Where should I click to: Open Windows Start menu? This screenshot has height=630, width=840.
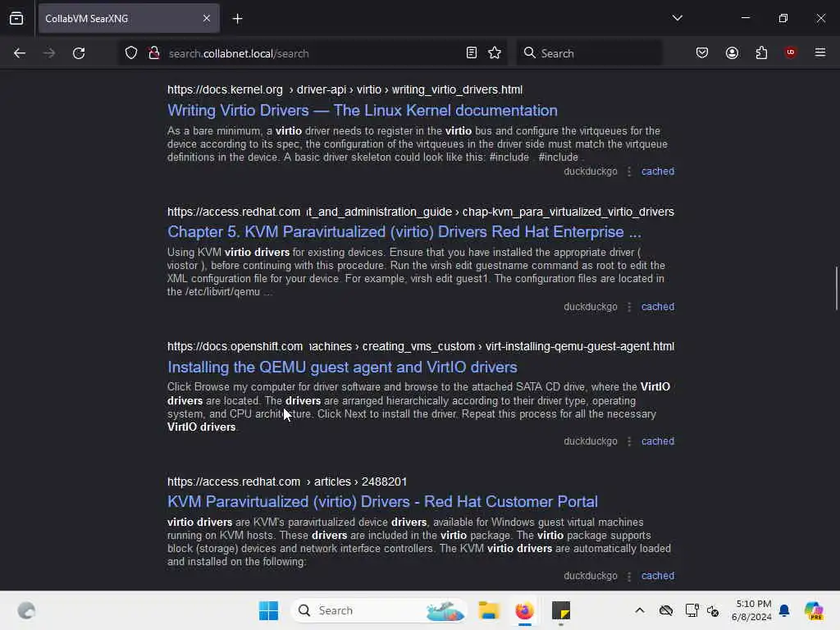click(268, 610)
